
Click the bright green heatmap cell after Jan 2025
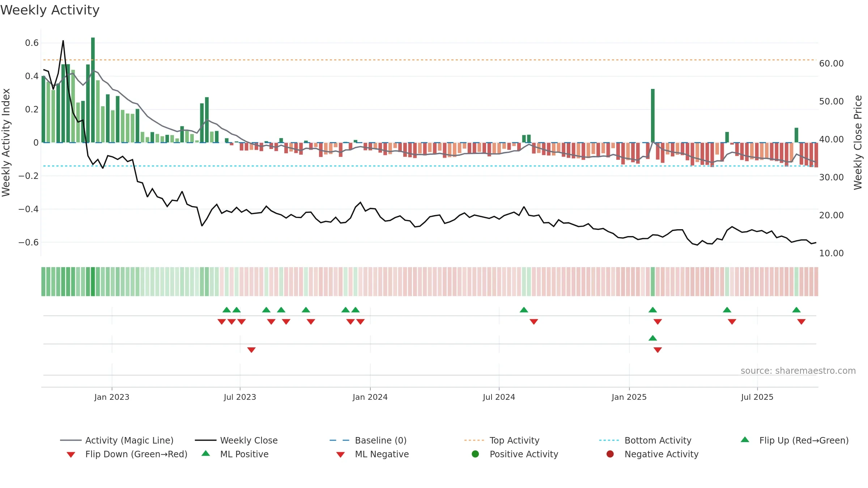click(653, 282)
